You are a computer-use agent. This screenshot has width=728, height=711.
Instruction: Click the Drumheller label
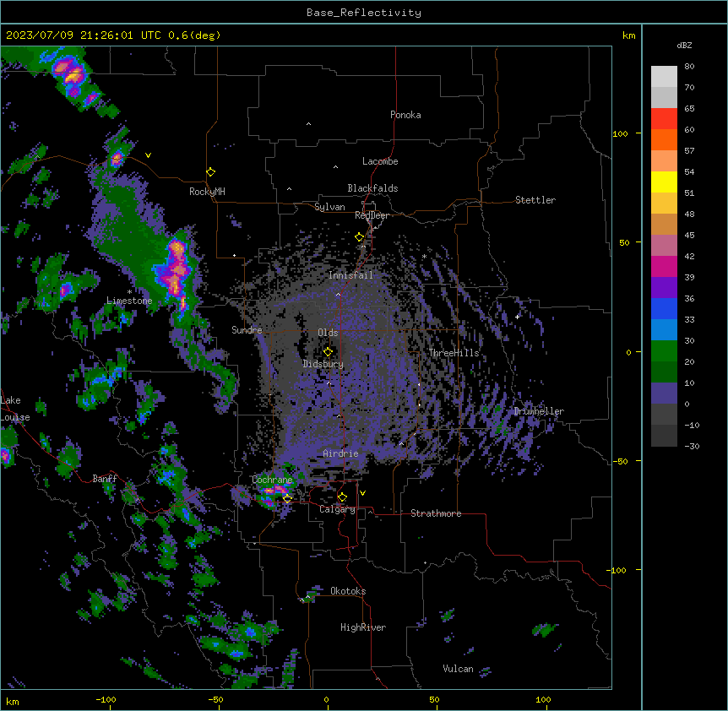coord(539,411)
